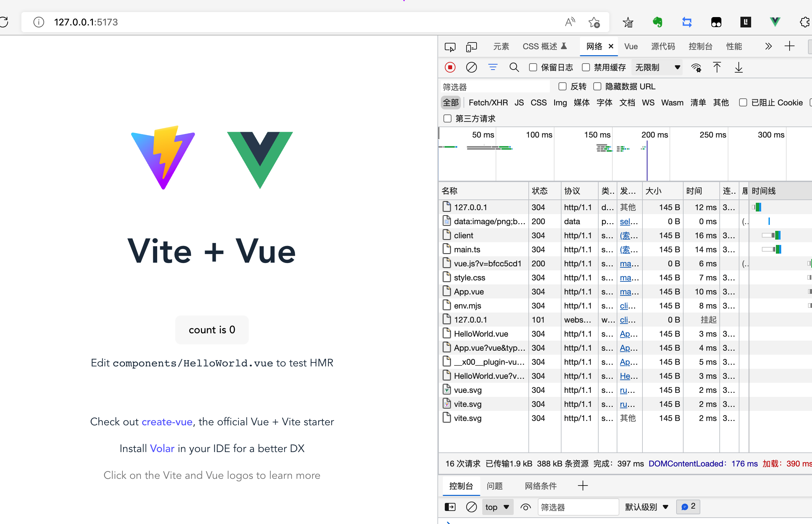
Task: Open the favorites list icon
Action: (628, 22)
